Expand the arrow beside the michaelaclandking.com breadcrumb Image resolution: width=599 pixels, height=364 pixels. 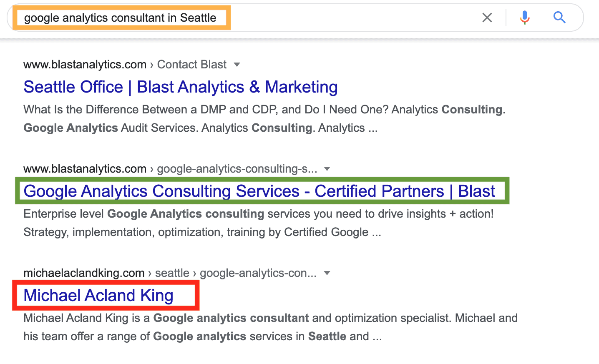(327, 273)
